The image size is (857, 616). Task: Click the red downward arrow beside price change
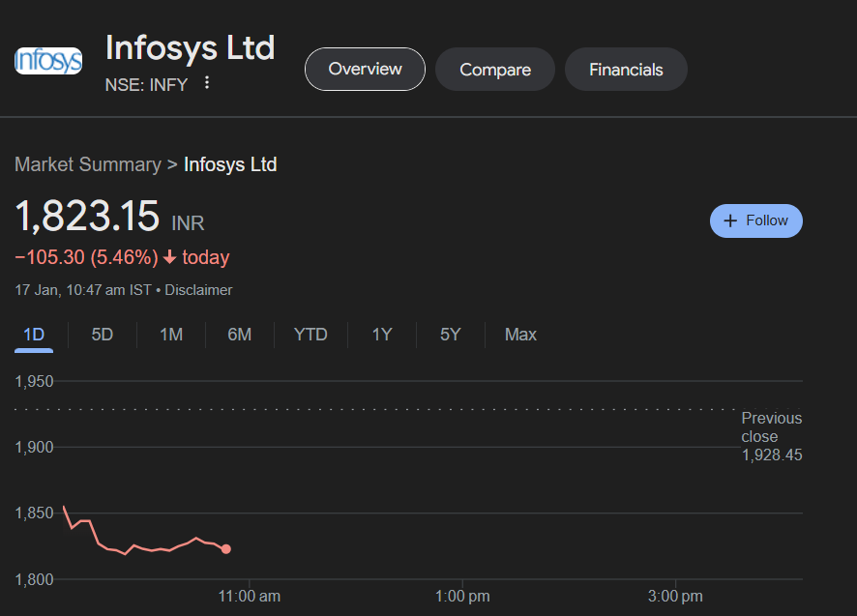169,257
